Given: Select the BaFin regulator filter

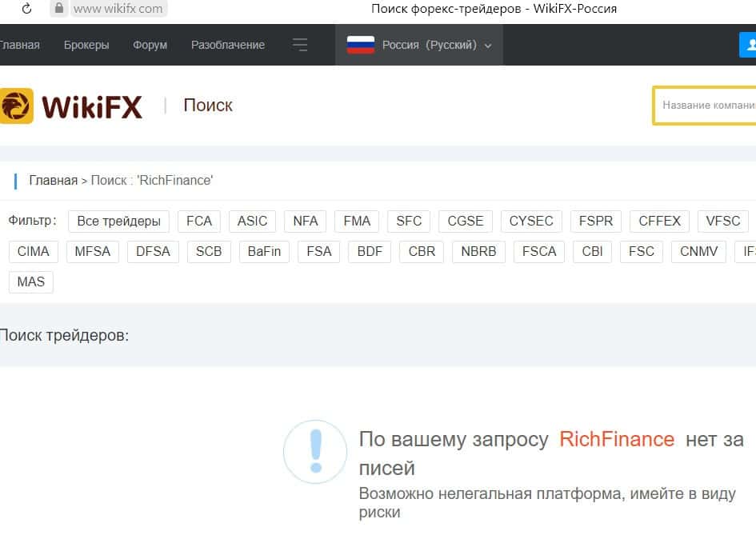Looking at the screenshot, I should tap(264, 252).
